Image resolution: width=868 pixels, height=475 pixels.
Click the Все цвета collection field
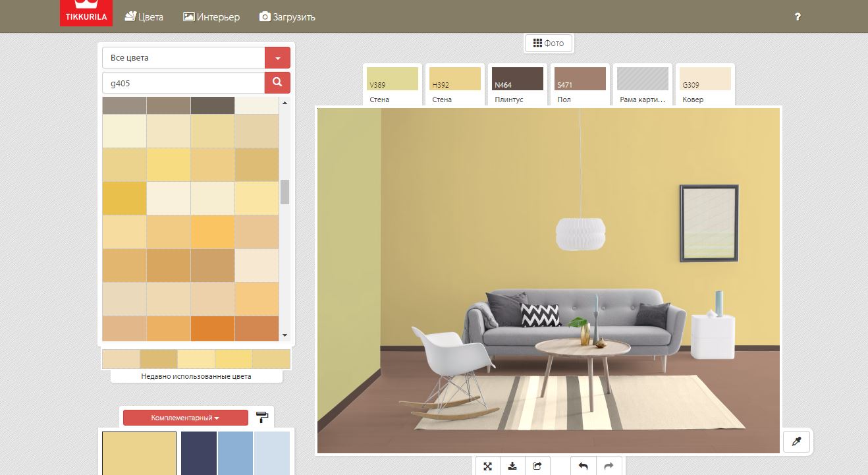(184, 58)
